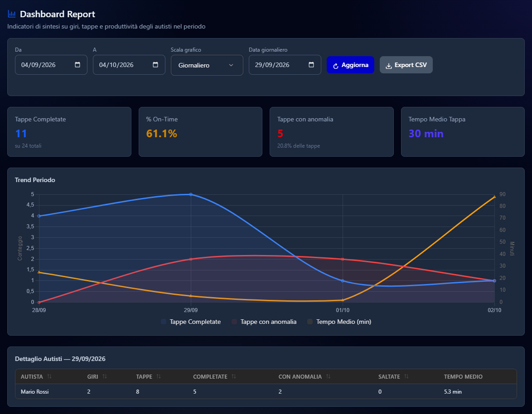Click the Tappe con anomalia point at 01/10
The width and height of the screenshot is (532, 414).
(x=343, y=260)
